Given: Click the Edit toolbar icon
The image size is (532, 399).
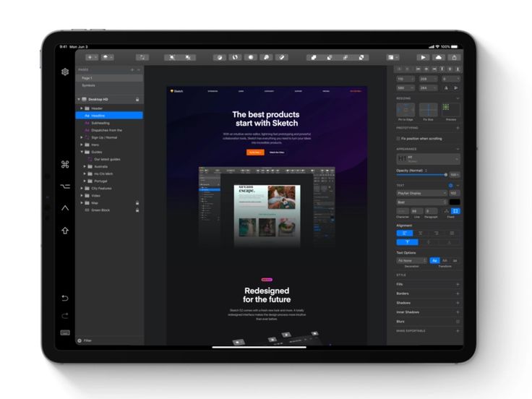Looking at the screenshot, I should tap(220, 57).
